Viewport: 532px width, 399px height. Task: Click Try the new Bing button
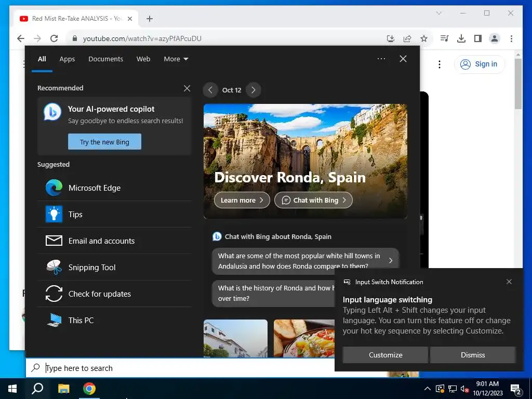[x=104, y=142]
